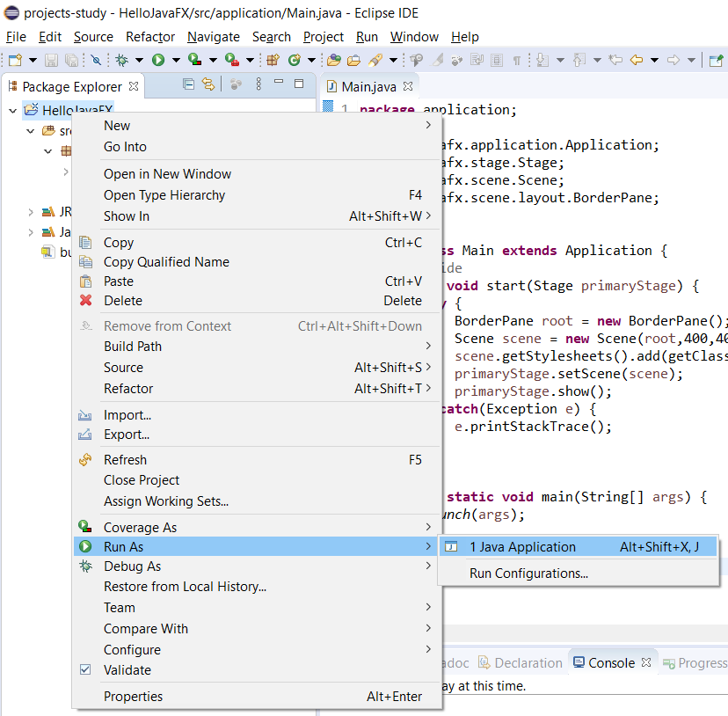This screenshot has height=716, width=728.
Task: Open the Debug dropdown arrow
Action: 139,60
